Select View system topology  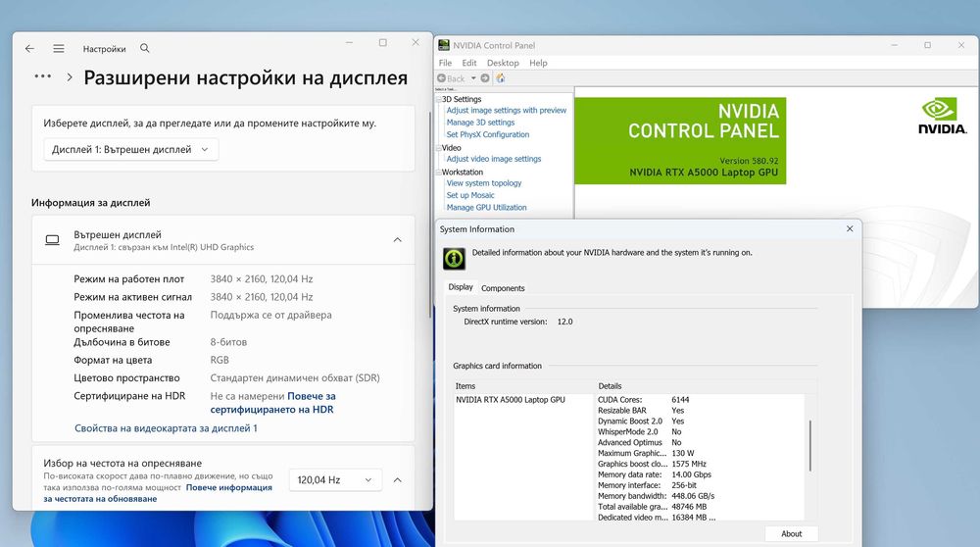[484, 183]
